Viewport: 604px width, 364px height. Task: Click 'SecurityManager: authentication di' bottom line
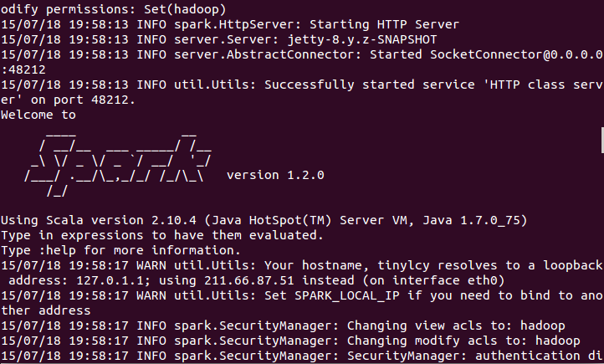click(x=475, y=356)
